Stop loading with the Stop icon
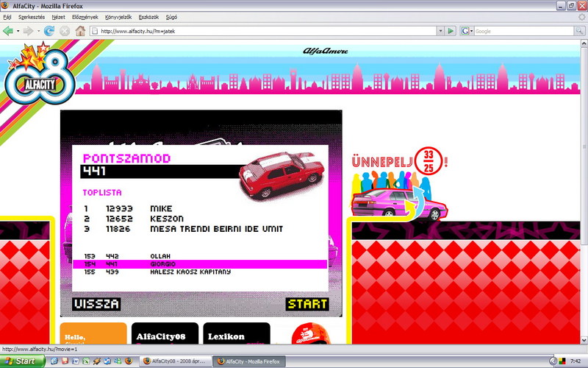 pos(65,31)
